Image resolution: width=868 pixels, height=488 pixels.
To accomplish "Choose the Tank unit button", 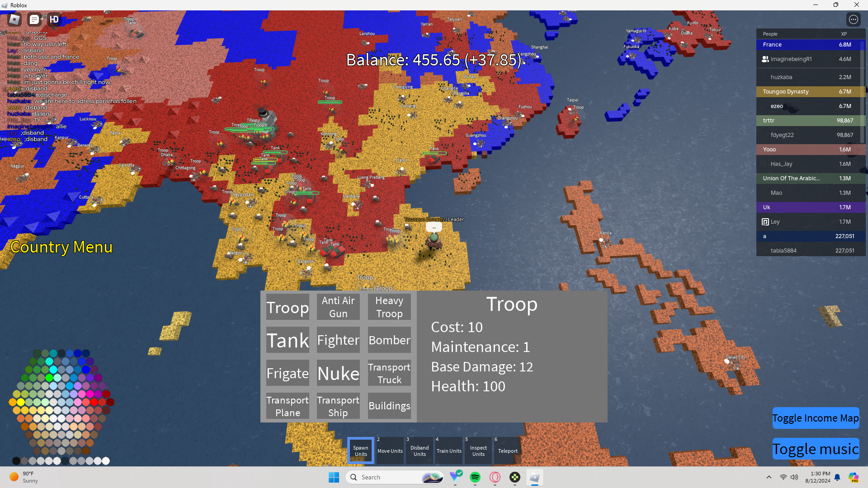I will coord(288,340).
